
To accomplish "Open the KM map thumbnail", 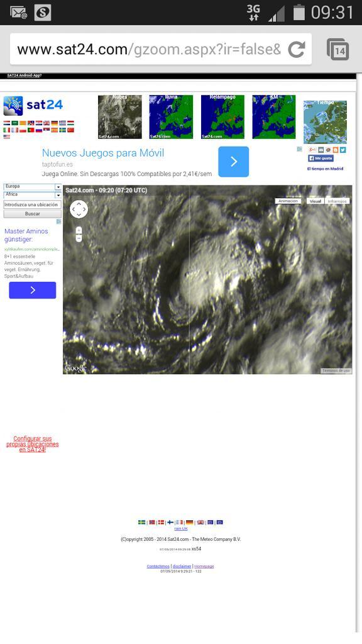I will [274, 117].
